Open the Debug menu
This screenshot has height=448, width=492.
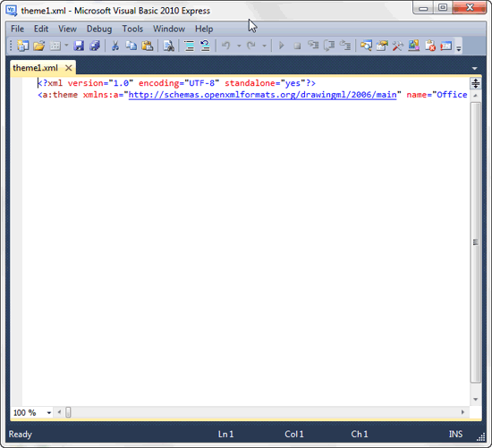(99, 29)
